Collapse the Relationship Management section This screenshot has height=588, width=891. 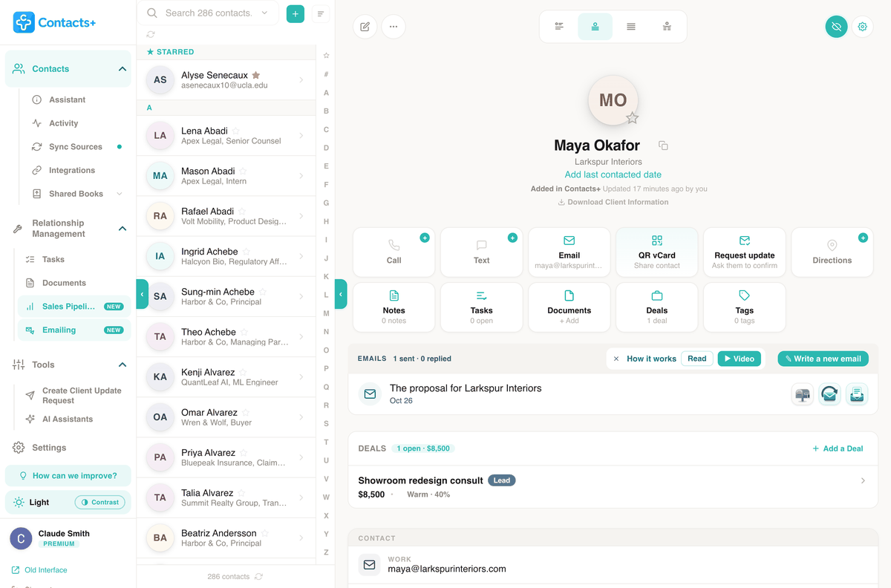[x=123, y=229]
